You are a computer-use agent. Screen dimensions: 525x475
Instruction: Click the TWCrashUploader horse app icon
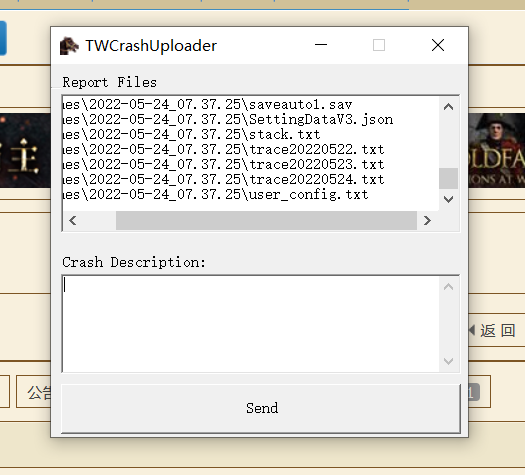tap(69, 46)
